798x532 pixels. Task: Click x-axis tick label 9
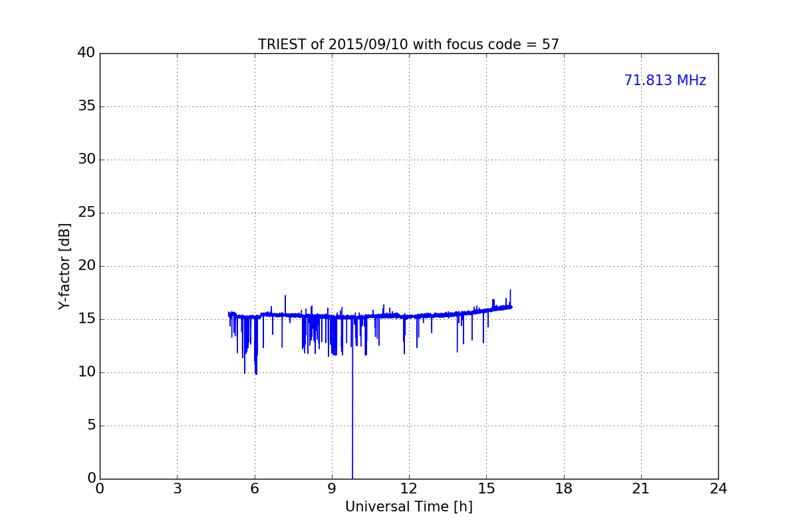coord(332,489)
